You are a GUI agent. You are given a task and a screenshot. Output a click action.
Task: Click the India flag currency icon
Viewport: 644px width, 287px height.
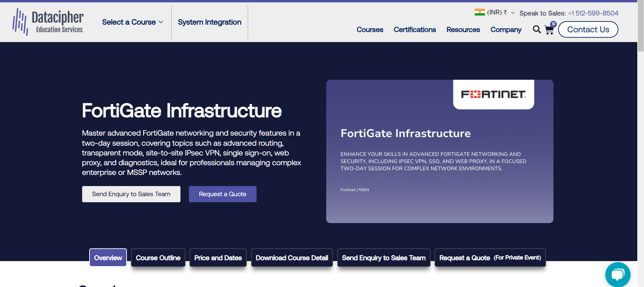480,12
